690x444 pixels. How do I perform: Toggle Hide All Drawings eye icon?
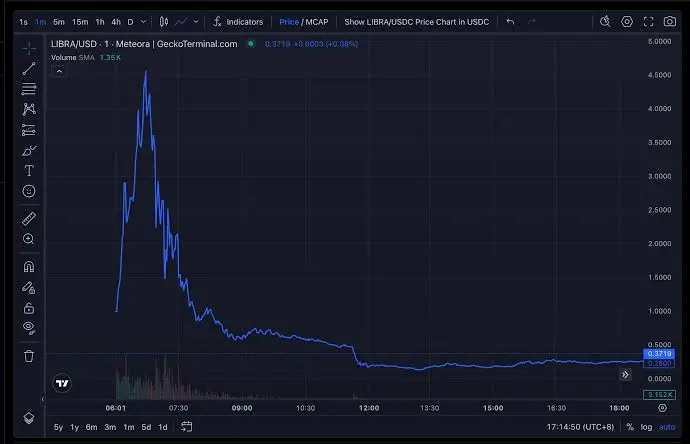point(29,328)
